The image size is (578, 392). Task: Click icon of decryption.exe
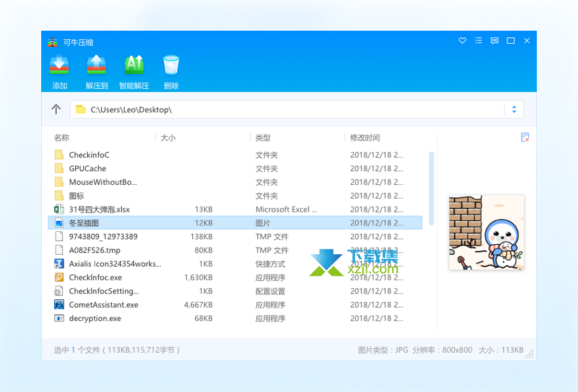click(59, 318)
